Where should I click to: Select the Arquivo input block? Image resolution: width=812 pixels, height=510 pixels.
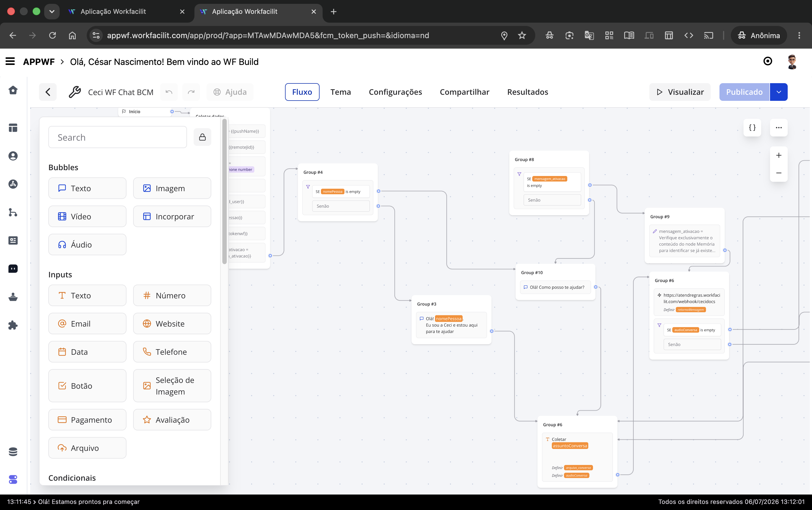point(87,448)
